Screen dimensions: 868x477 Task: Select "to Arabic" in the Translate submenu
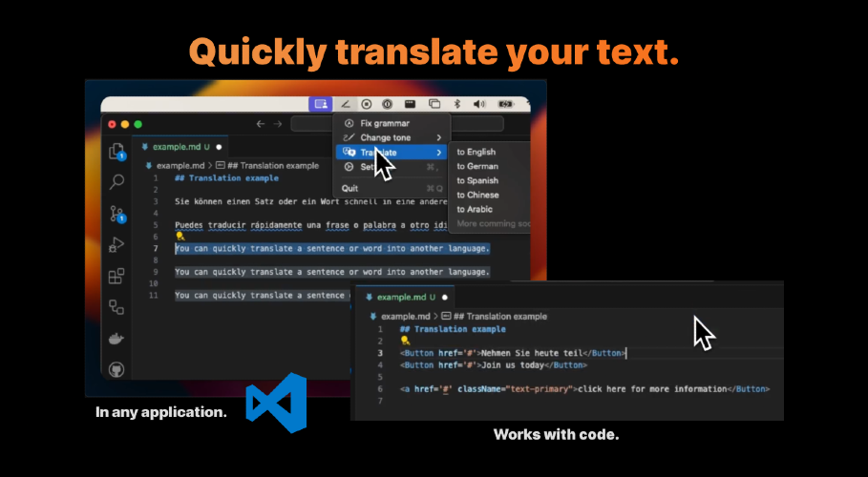475,209
